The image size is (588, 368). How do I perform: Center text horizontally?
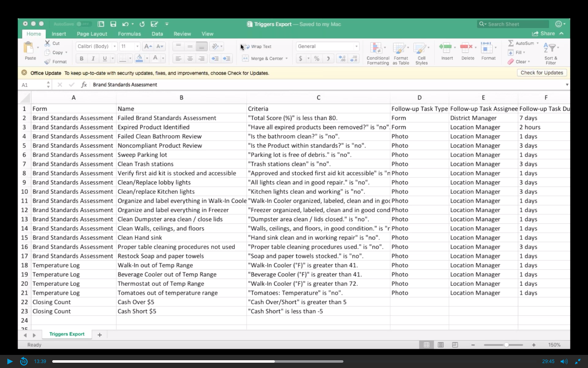(190, 58)
